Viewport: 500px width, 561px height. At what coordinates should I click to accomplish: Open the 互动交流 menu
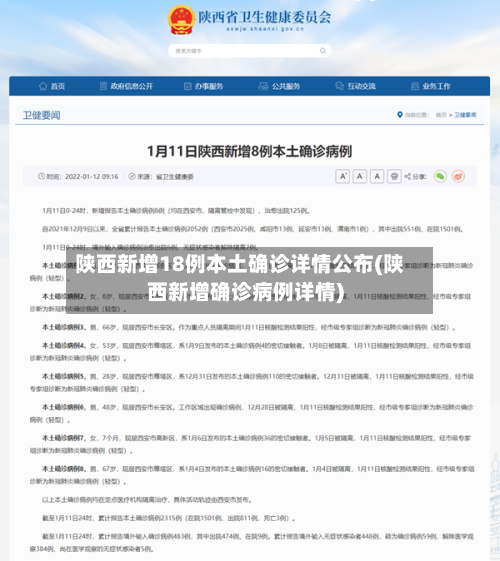point(356,86)
